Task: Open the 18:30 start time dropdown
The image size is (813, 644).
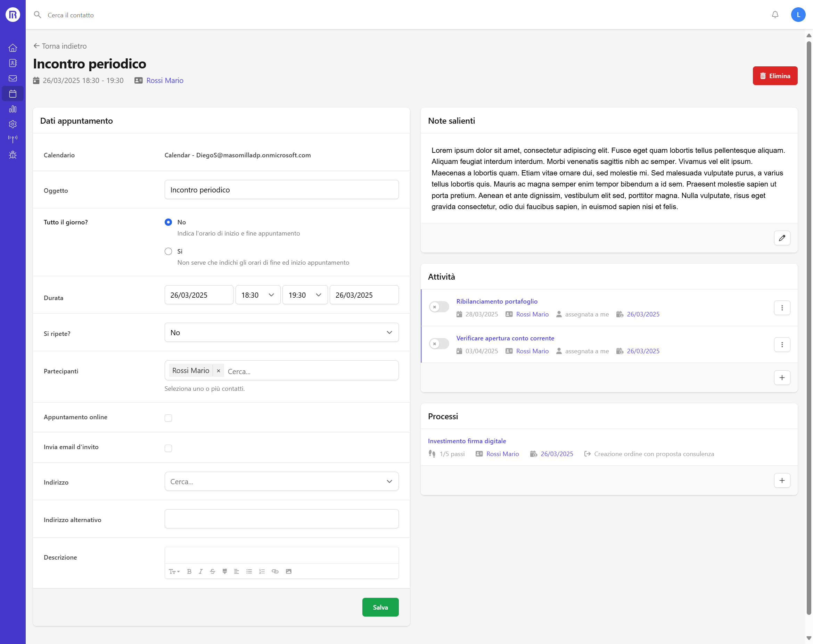Action: tap(258, 295)
